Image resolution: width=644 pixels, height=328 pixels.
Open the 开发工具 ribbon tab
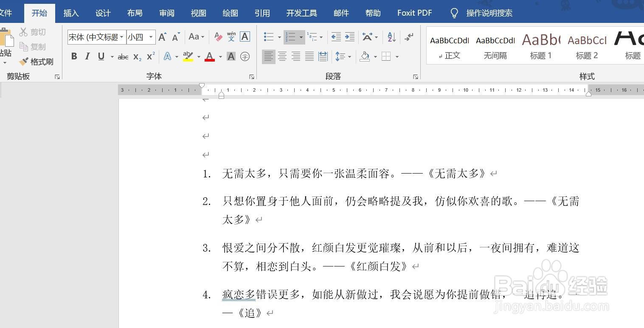pyautogui.click(x=301, y=13)
